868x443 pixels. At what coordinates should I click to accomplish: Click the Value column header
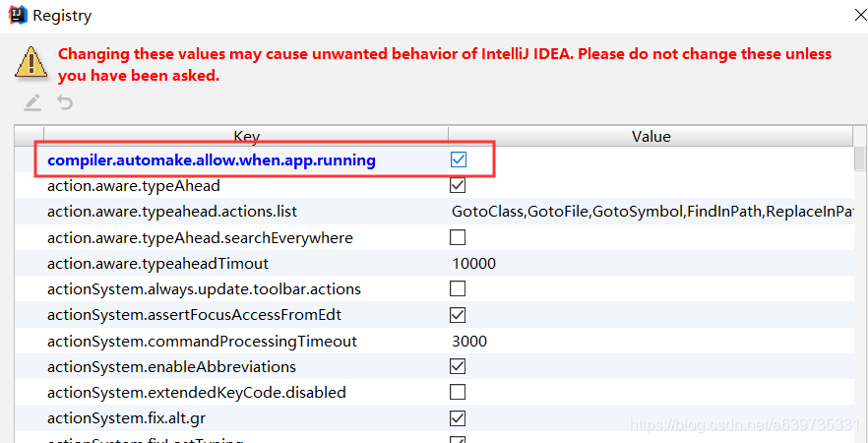click(651, 136)
